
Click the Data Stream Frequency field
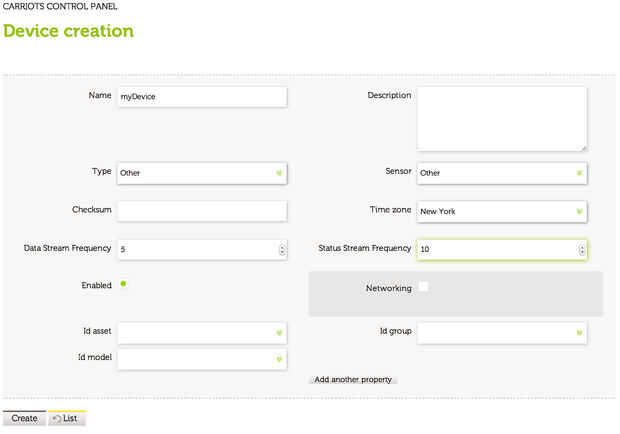coord(195,249)
